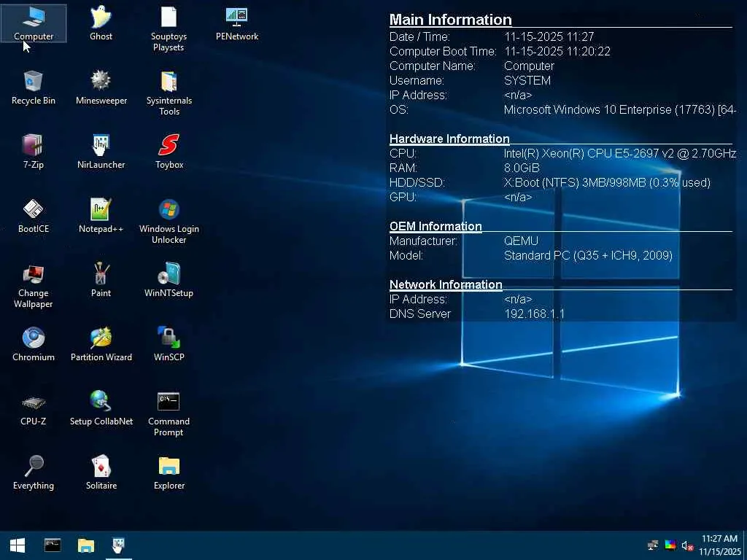Select the Paint desktop icon
The width and height of the screenshot is (747, 560).
click(x=101, y=281)
